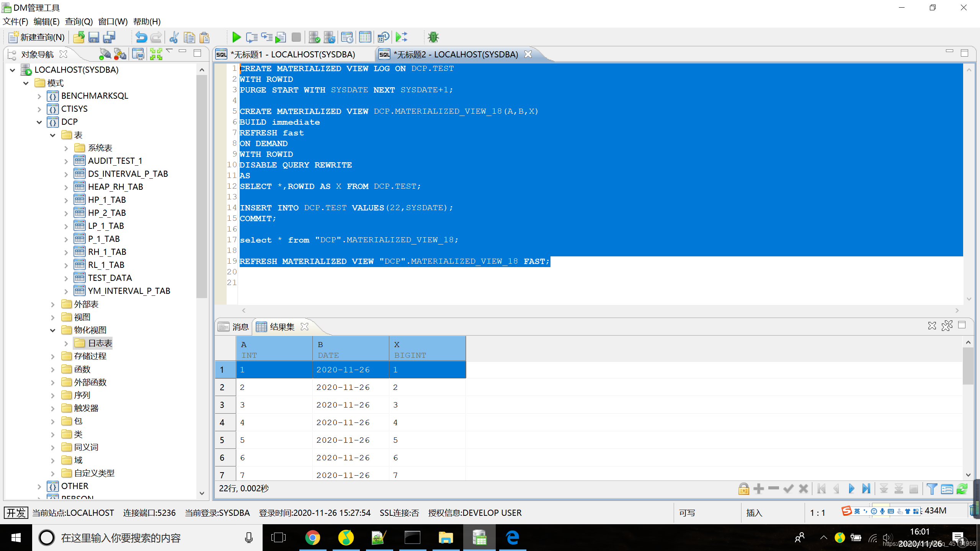The width and height of the screenshot is (980, 551).
Task: Click the green Execute SQL play button
Action: point(236,37)
